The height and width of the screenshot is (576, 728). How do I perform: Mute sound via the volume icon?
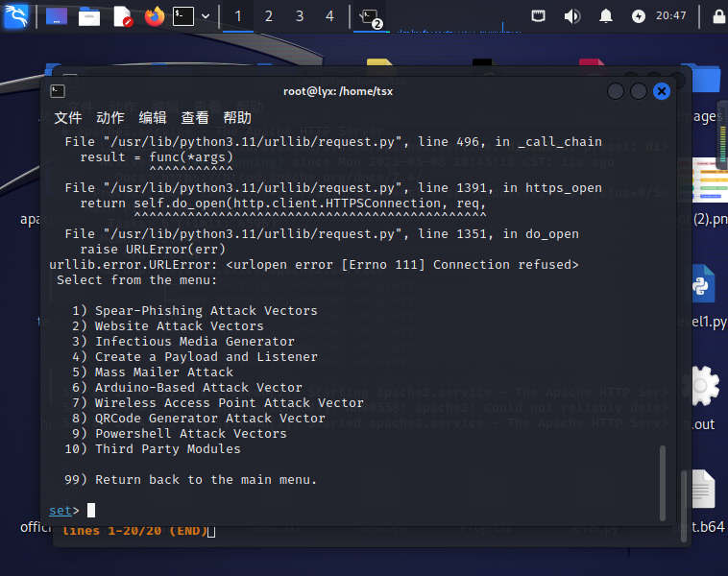click(x=572, y=16)
